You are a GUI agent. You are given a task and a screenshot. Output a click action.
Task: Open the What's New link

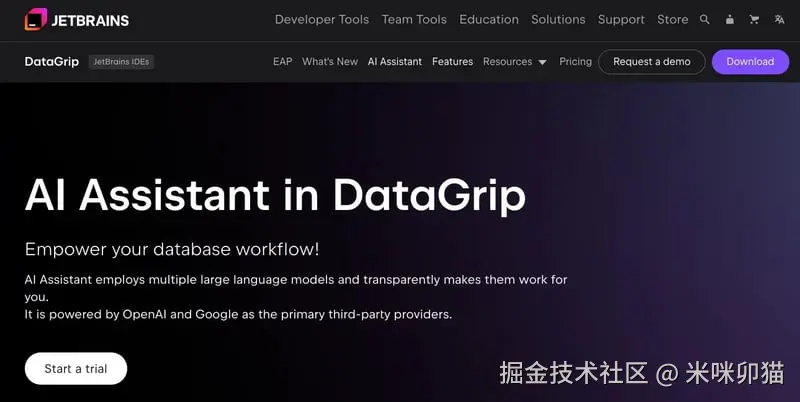coord(330,62)
